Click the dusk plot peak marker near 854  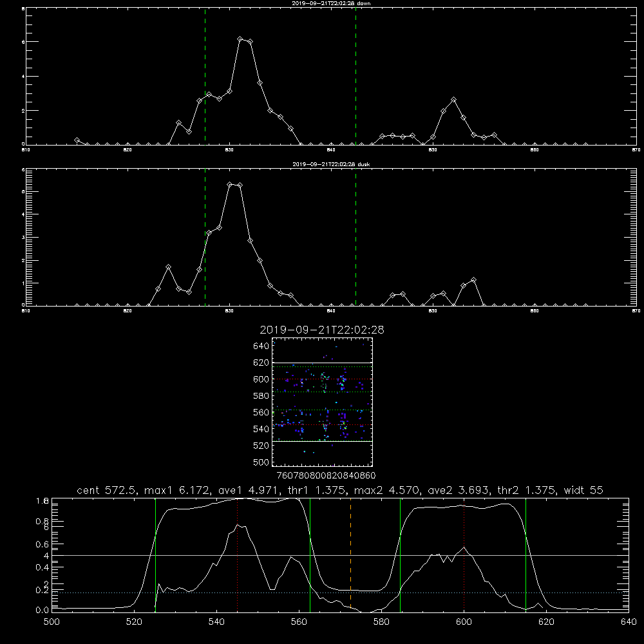[x=473, y=280]
